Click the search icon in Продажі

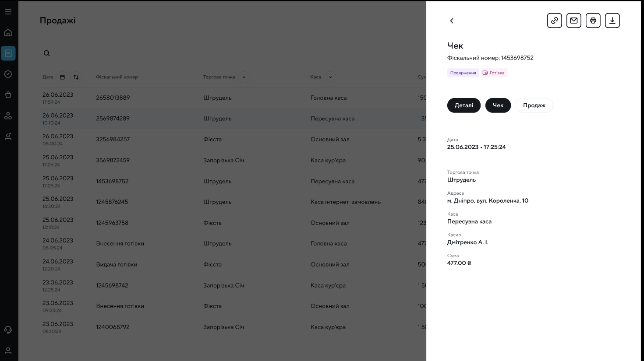click(x=46, y=53)
